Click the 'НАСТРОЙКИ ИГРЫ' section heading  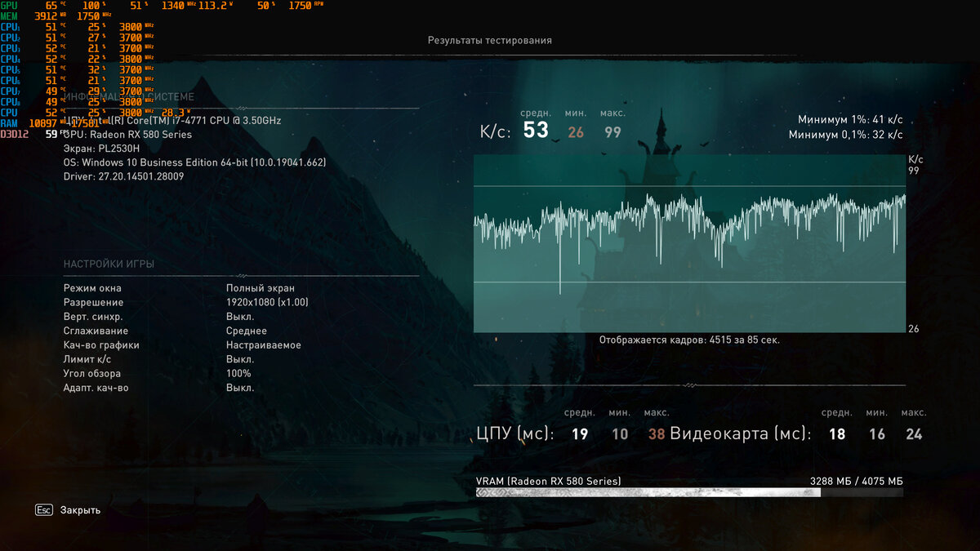pyautogui.click(x=109, y=264)
